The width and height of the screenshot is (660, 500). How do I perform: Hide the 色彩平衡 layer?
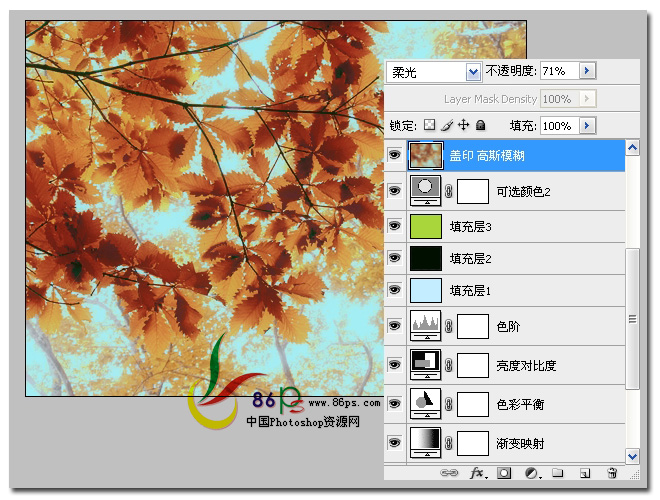(x=394, y=403)
